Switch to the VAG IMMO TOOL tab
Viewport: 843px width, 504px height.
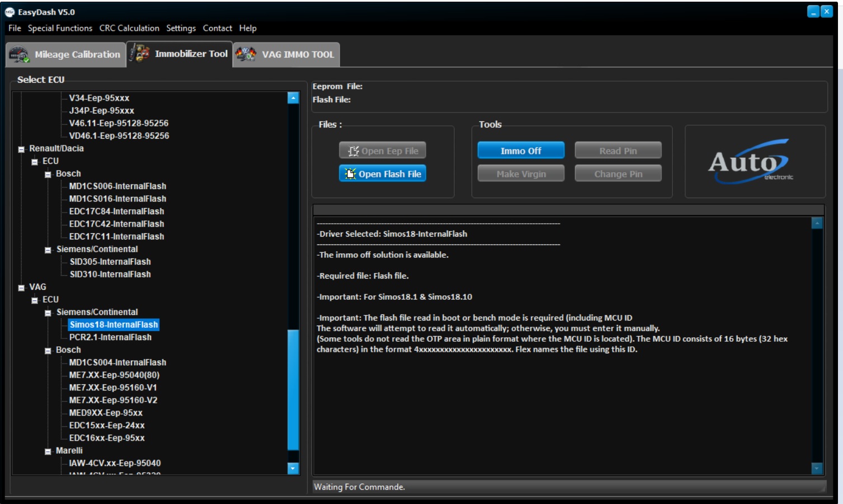[297, 54]
